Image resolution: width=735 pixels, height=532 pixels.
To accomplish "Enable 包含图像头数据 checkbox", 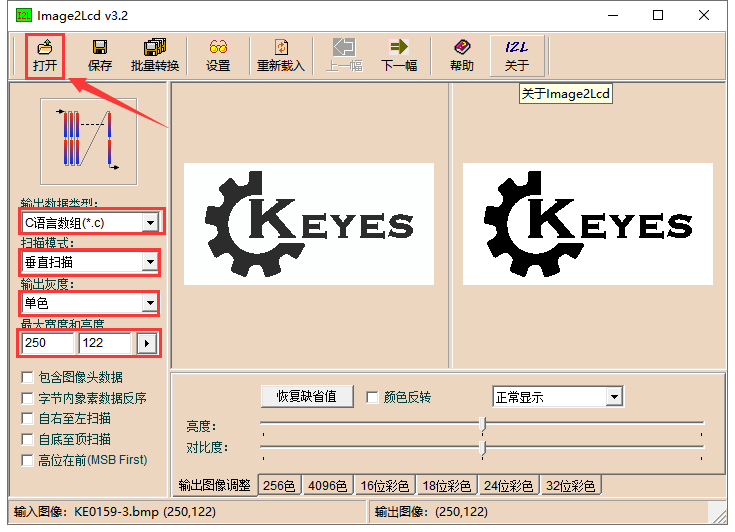I will pyautogui.click(x=28, y=377).
